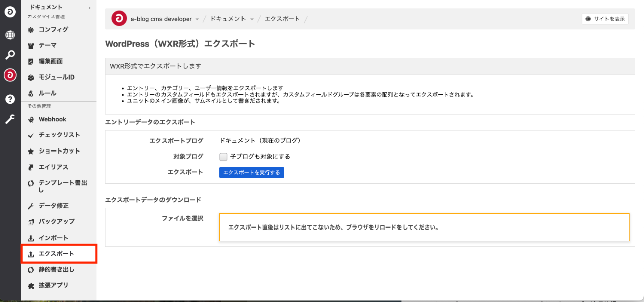Click the WXR形式でエクスポートします header text
Screen dimensions: 644x302
tap(156, 66)
